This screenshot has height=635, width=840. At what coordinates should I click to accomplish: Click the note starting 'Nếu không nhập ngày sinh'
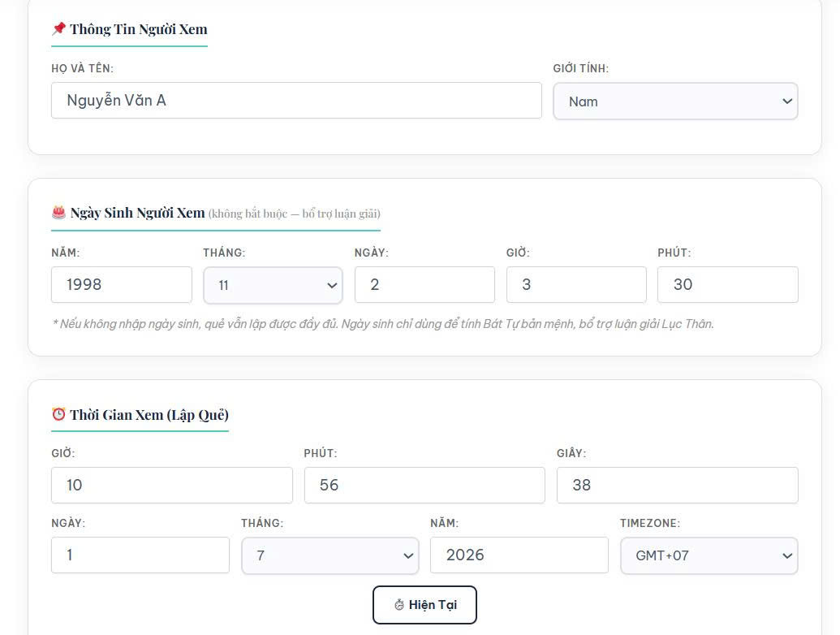coord(383,324)
